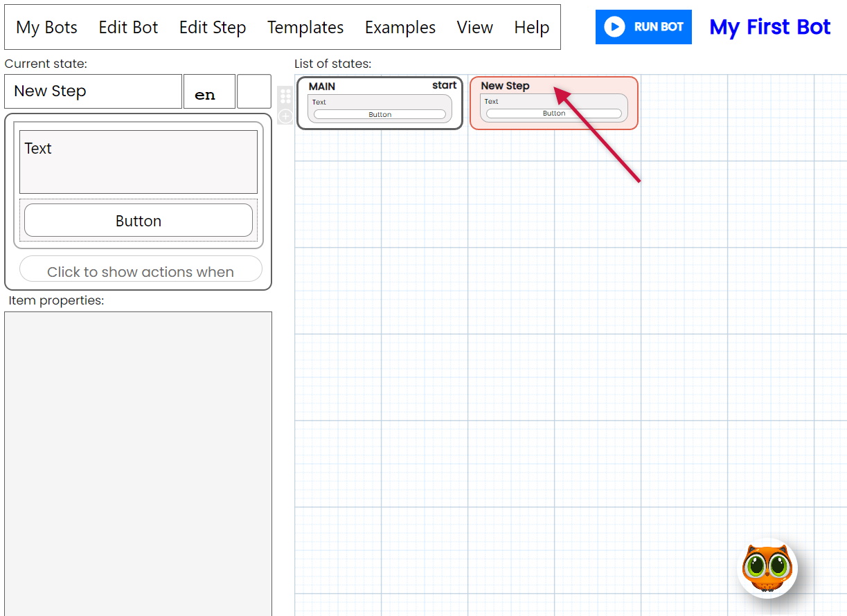Image resolution: width=847 pixels, height=616 pixels.
Task: Click the Text area in step editor
Action: tap(138, 162)
